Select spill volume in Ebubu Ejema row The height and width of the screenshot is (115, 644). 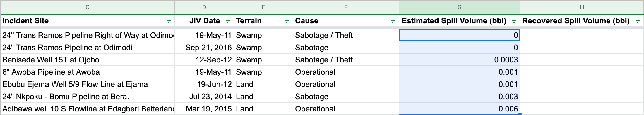[x=460, y=84]
